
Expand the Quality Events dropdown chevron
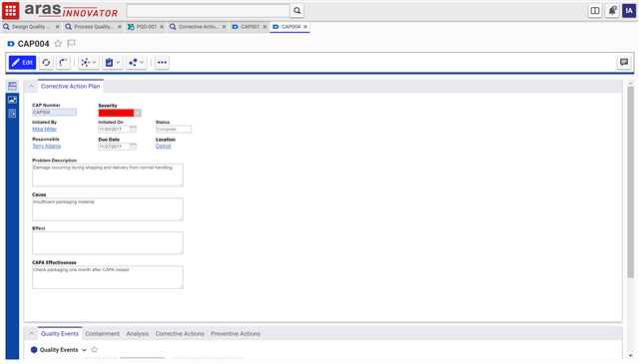point(84,350)
